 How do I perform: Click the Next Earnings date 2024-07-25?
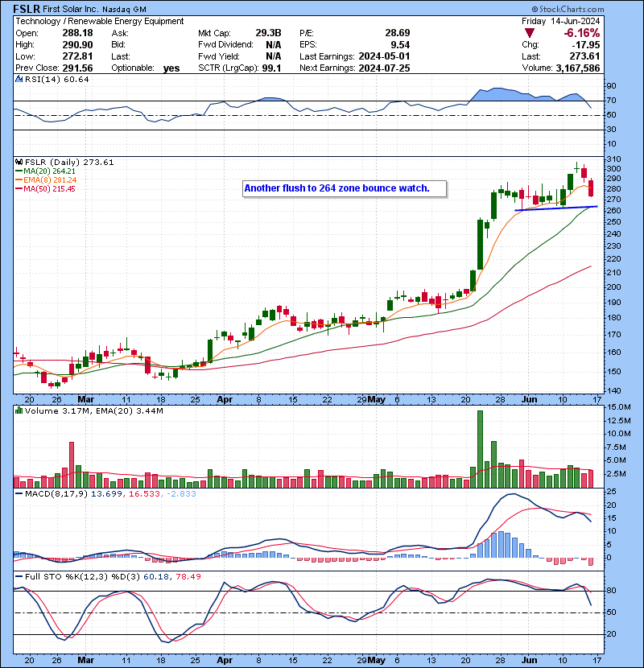point(384,68)
